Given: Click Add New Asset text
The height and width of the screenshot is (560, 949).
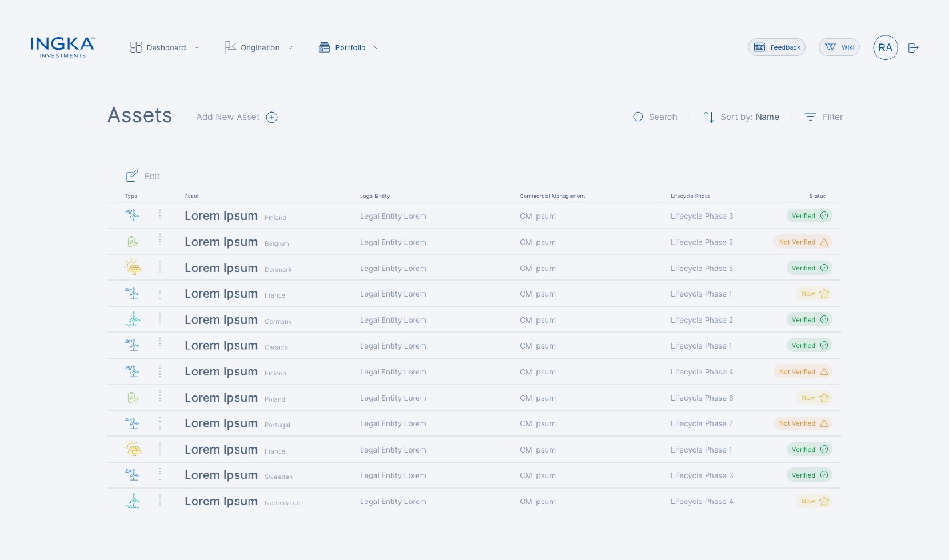Looking at the screenshot, I should pyautogui.click(x=228, y=117).
